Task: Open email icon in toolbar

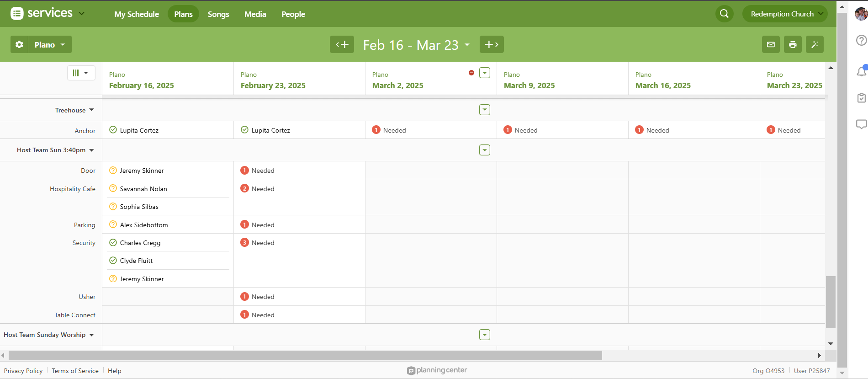Action: (x=771, y=44)
